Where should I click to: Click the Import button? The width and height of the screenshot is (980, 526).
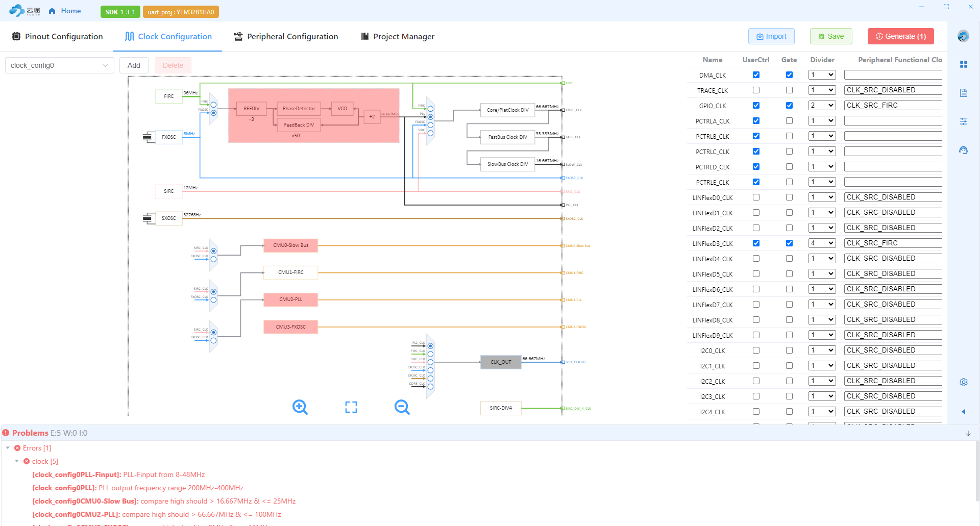coord(771,36)
